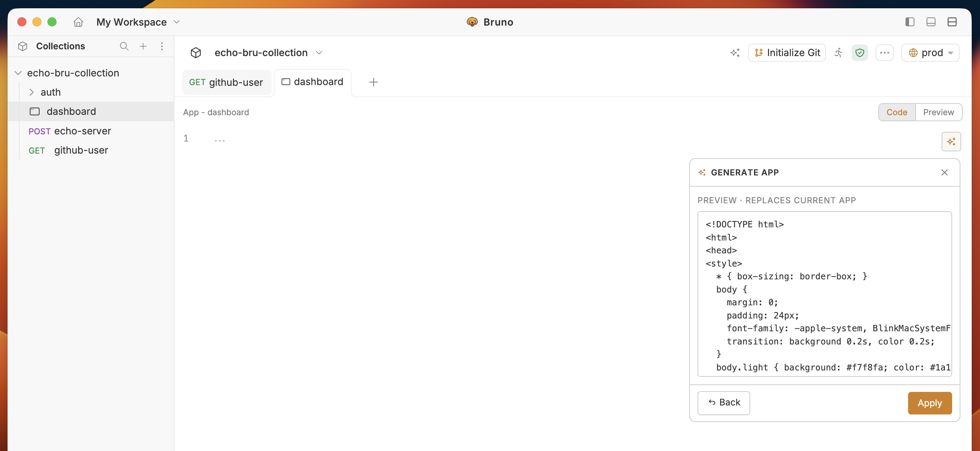This screenshot has height=451, width=980.
Task: Search collections with the magnifier icon
Action: point(124,46)
